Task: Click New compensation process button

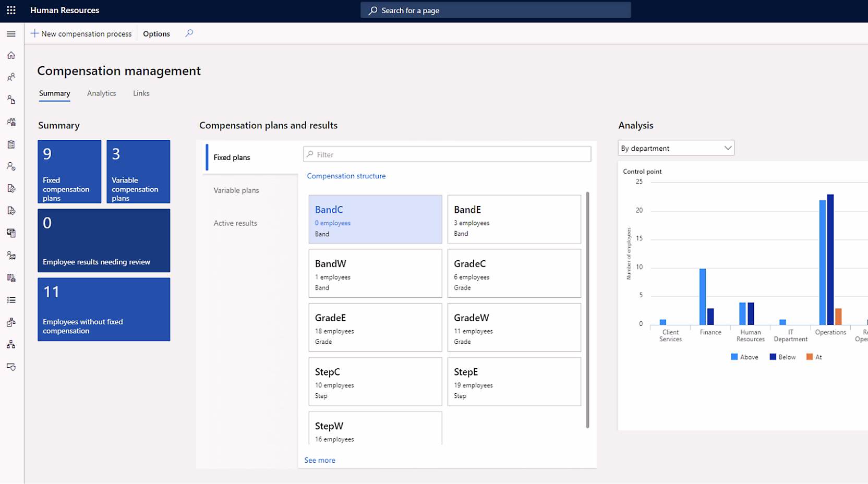Action: coord(81,34)
